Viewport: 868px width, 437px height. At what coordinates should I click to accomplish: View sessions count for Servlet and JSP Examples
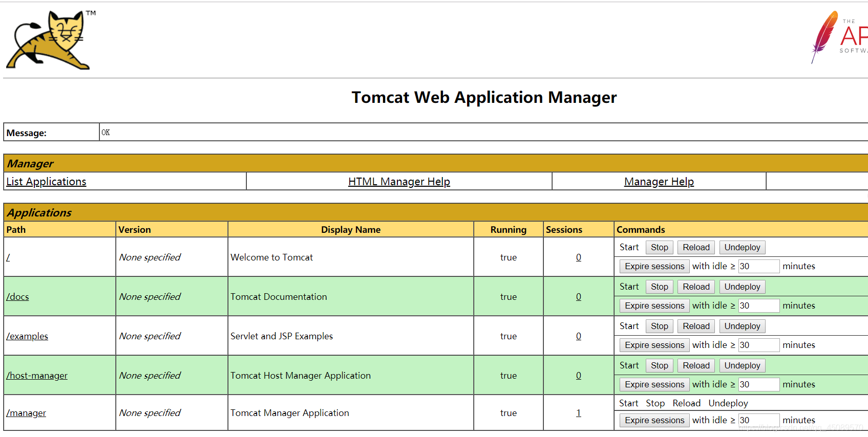[x=579, y=336]
